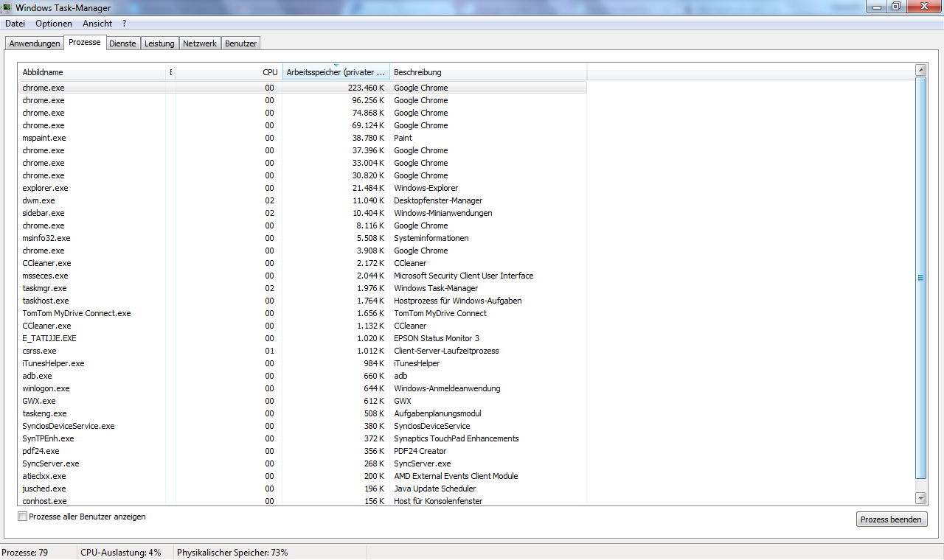Screen dimensions: 944x560
Task: Select the iTunesHelper.exe process
Action: point(302,363)
